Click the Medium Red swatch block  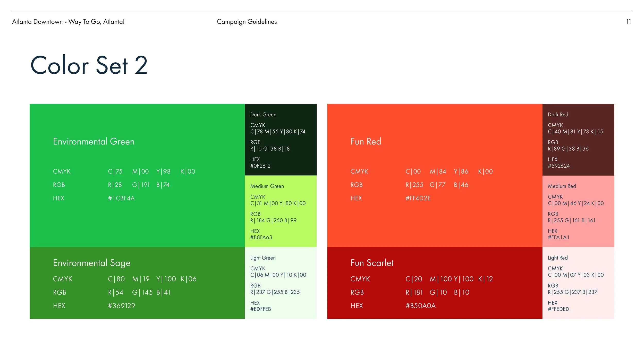click(x=578, y=211)
